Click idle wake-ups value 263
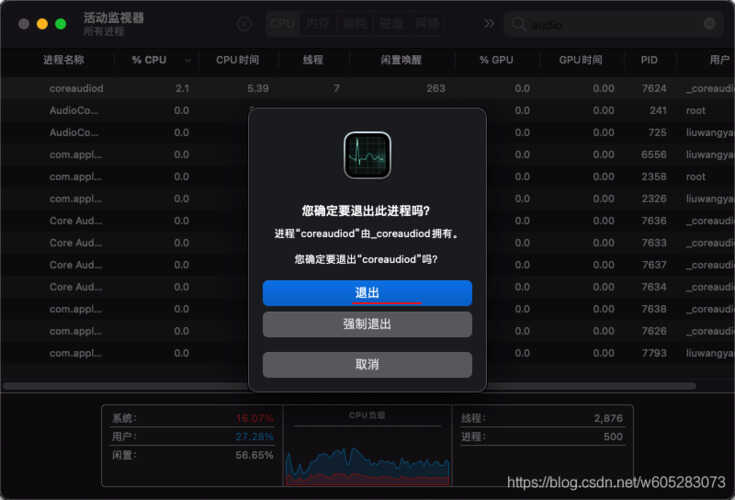735x500 pixels. click(436, 88)
